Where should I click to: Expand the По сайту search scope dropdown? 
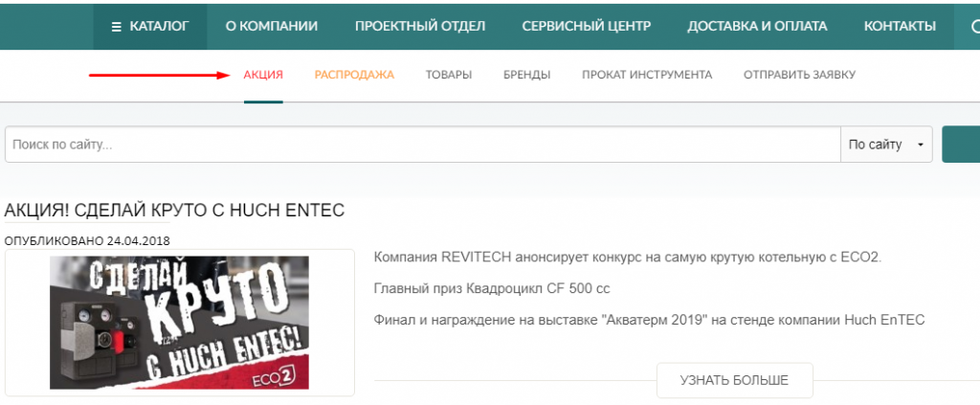[x=886, y=145]
